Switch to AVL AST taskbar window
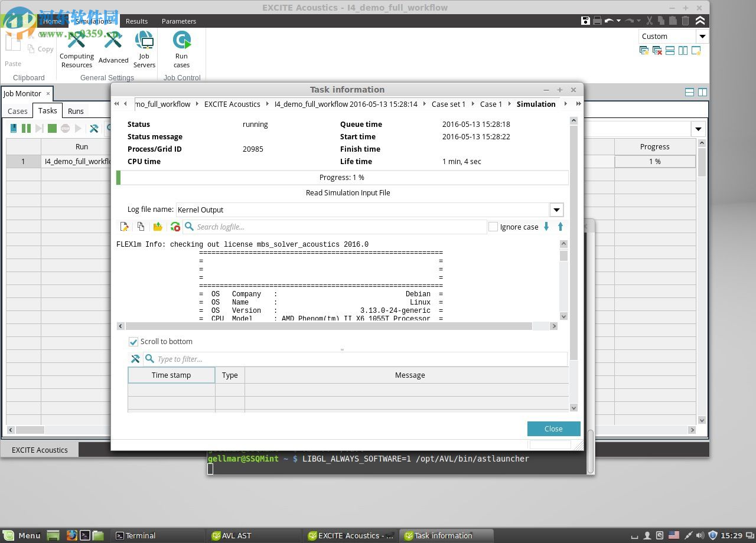Viewport: 756px width, 543px height. [x=254, y=535]
